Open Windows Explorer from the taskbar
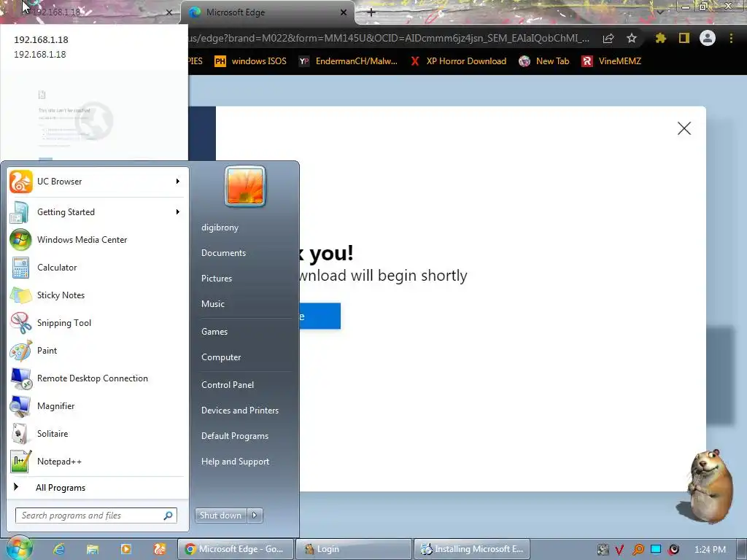 coord(93,549)
